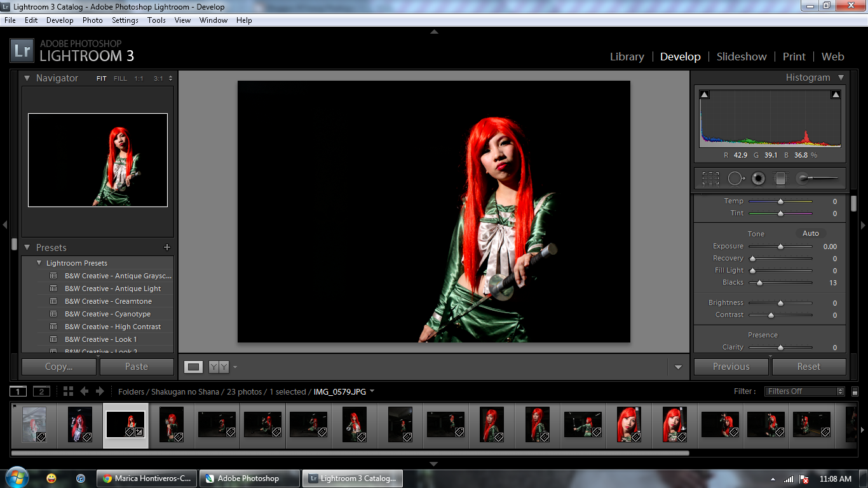Show top panel with top-edge arrow
Image resolution: width=868 pixels, height=488 pixels.
point(434,31)
